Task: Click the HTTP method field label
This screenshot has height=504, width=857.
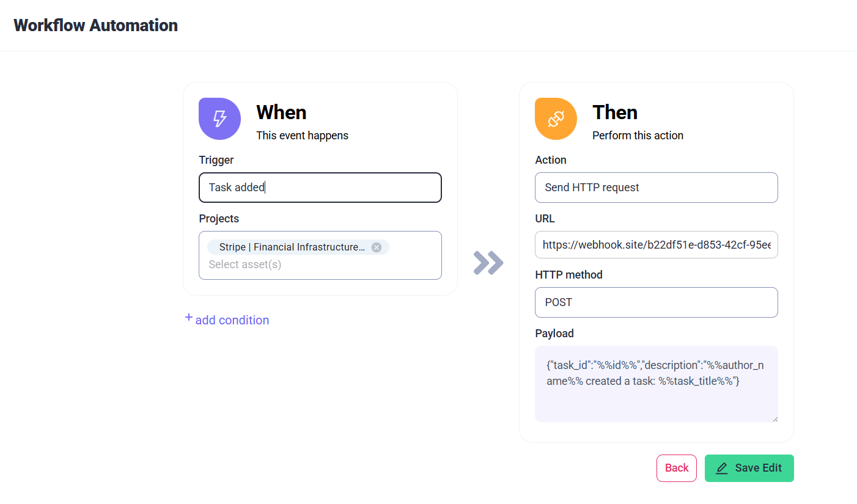Action: pyautogui.click(x=568, y=275)
